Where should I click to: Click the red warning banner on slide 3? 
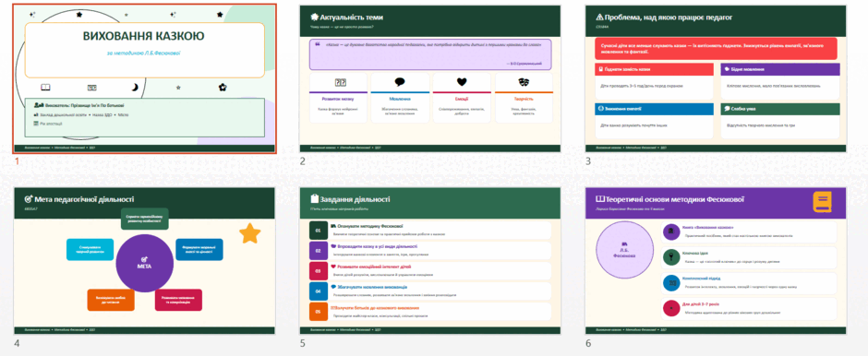716,49
